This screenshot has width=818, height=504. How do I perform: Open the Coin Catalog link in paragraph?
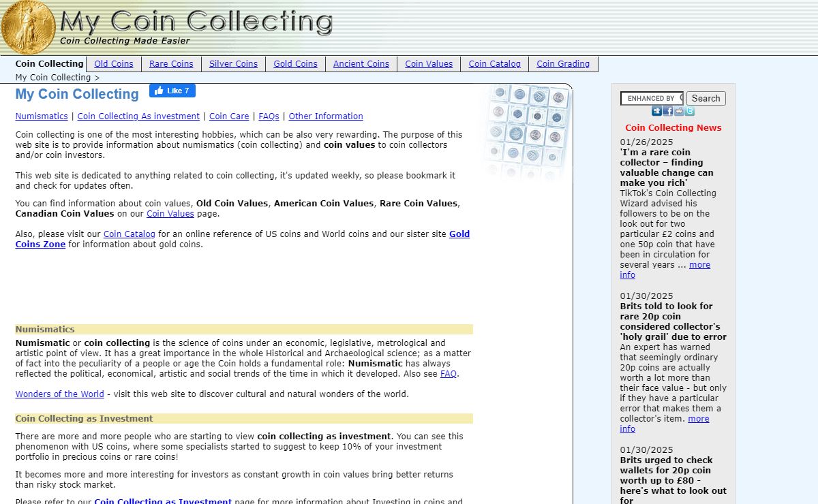click(x=130, y=234)
